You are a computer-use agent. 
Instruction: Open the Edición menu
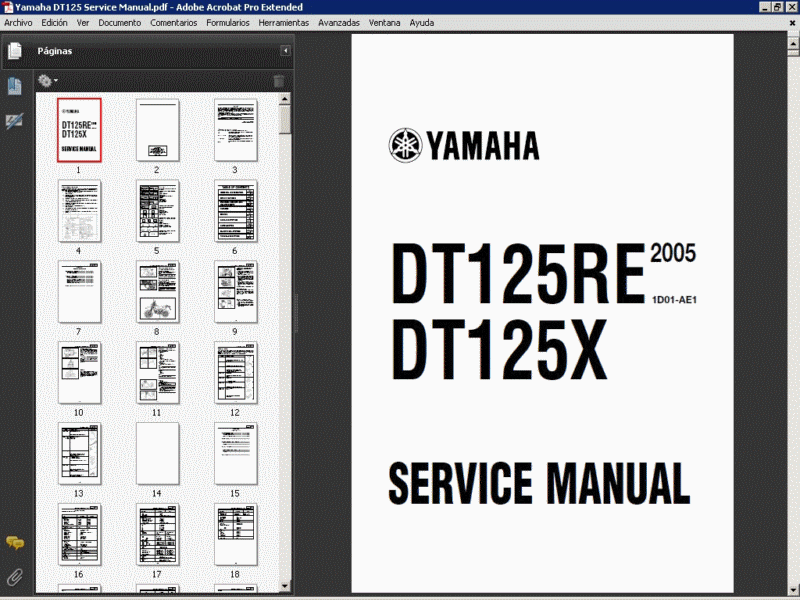[54, 23]
